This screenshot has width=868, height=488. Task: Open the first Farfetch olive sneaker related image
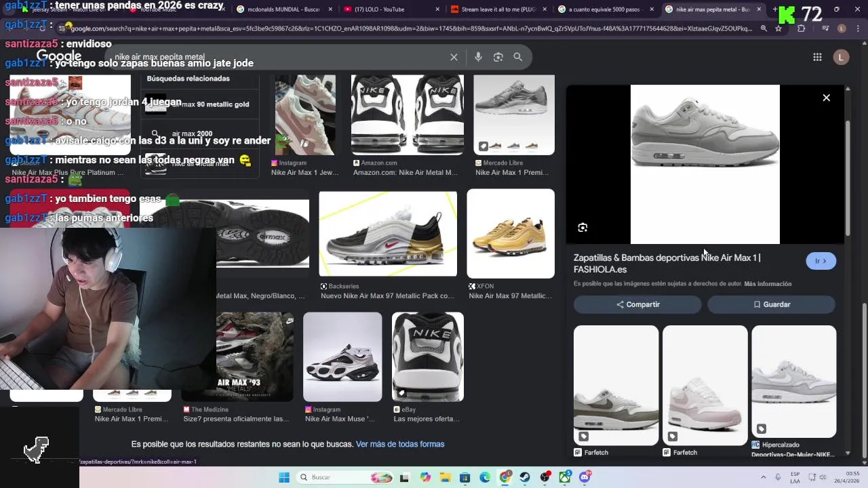[x=616, y=385]
